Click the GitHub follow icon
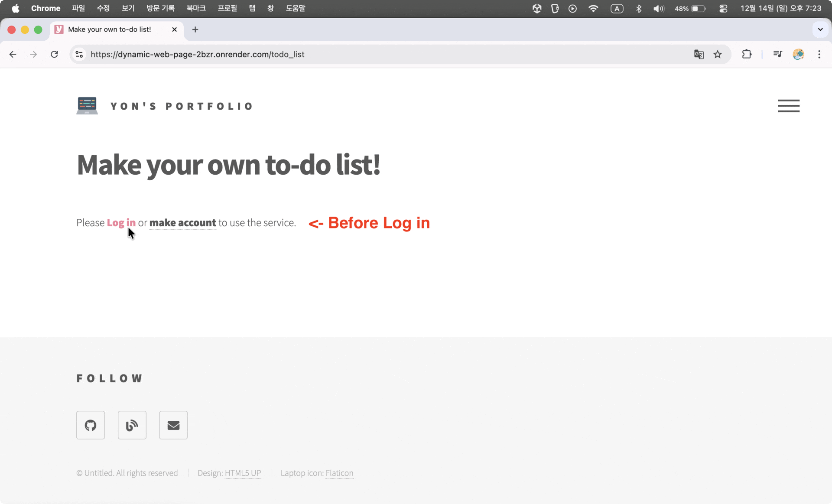Viewport: 832px width, 504px height. tap(91, 425)
